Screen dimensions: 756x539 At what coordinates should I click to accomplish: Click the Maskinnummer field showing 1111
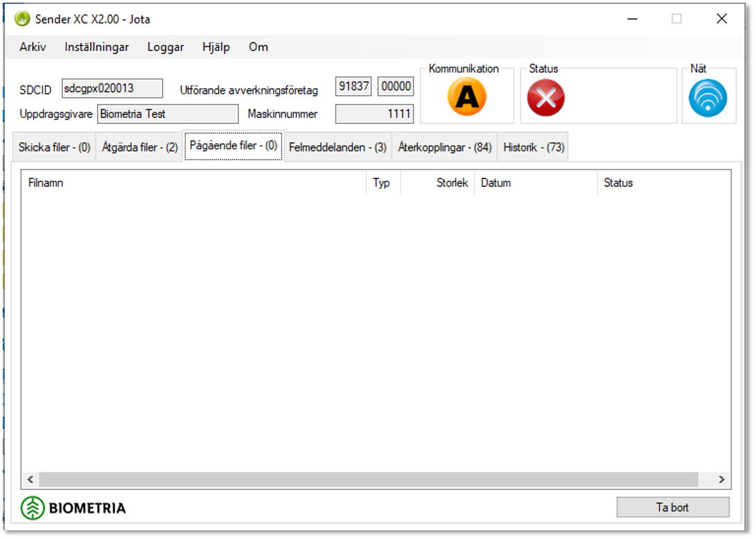(374, 114)
